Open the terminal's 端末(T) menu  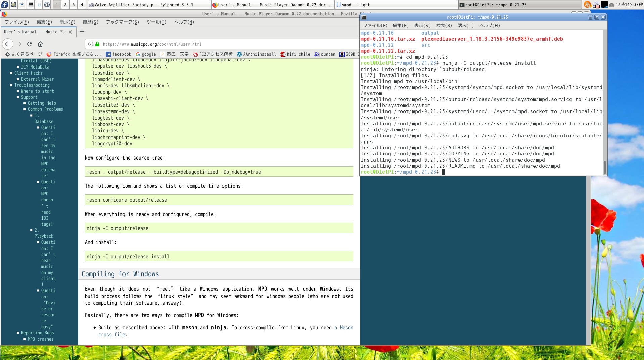[465, 25]
